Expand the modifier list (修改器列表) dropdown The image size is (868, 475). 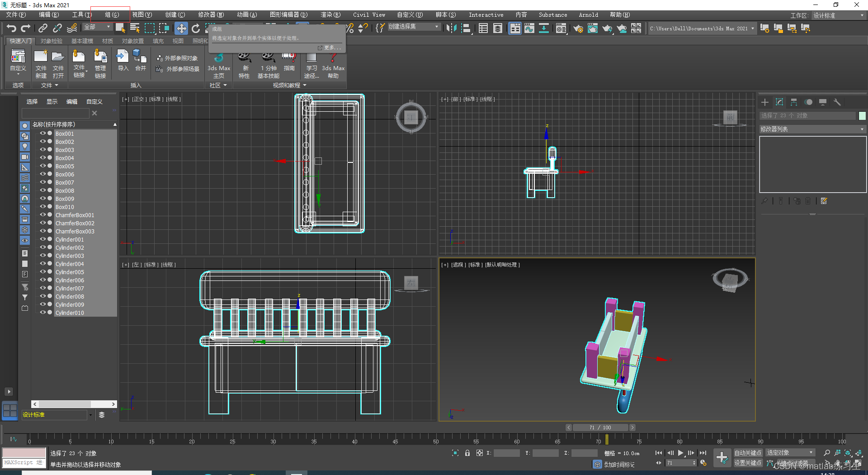coord(812,129)
